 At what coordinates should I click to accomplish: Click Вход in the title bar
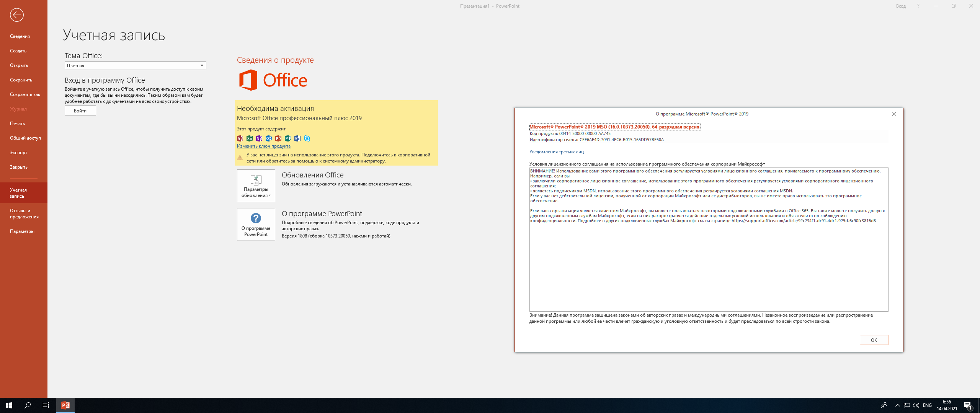[x=901, y=6]
